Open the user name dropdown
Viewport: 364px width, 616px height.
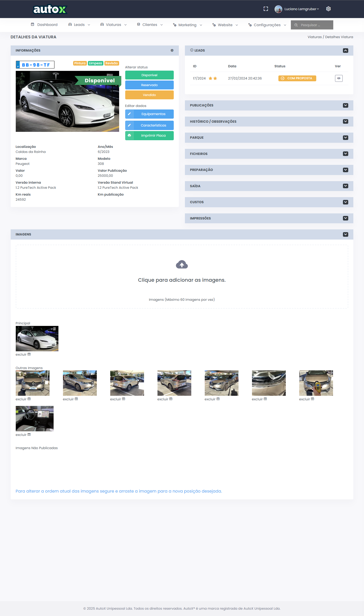tap(302, 9)
